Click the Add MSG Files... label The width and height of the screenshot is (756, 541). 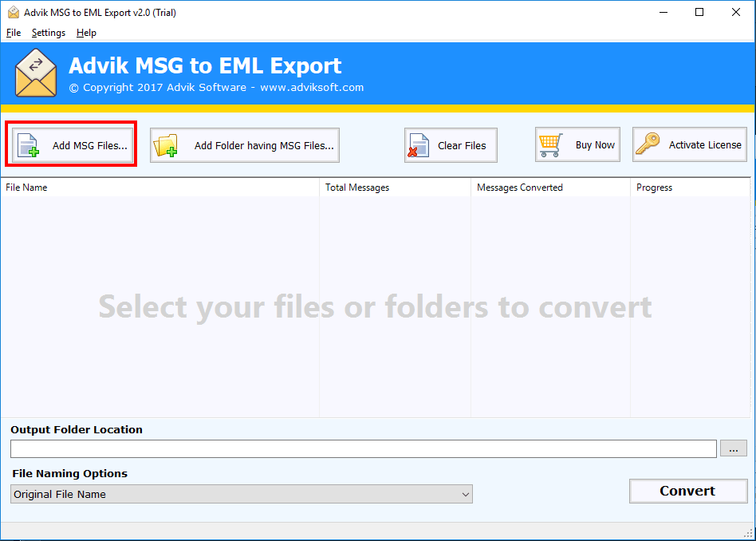point(89,146)
